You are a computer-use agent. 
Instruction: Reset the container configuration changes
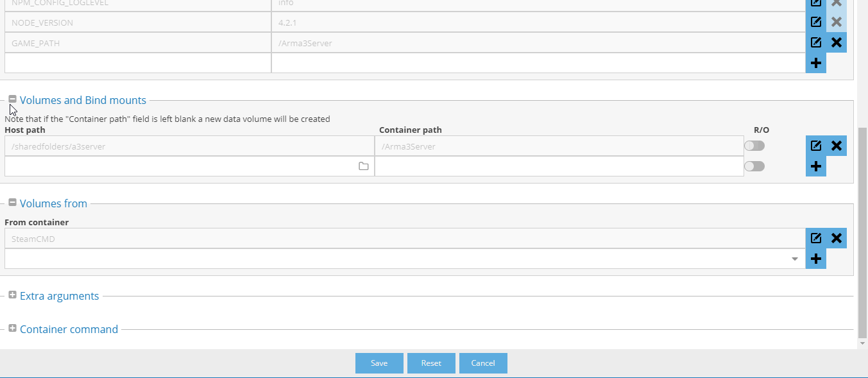[x=430, y=363]
